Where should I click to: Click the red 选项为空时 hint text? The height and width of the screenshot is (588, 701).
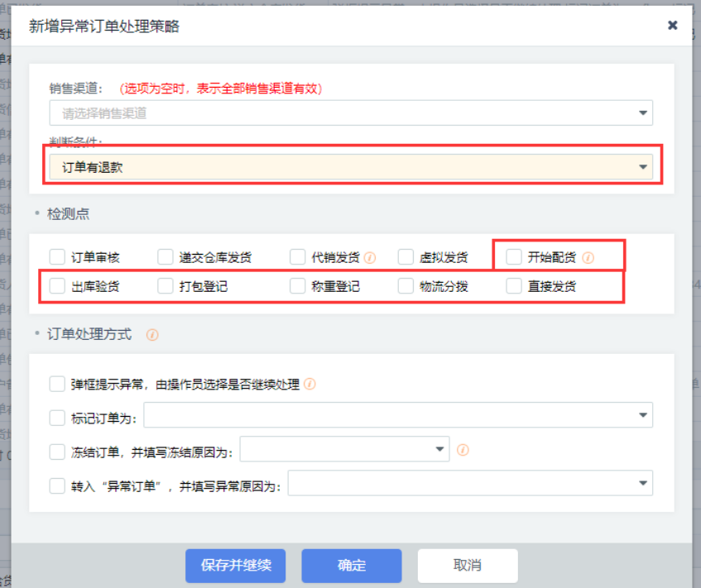click(221, 88)
